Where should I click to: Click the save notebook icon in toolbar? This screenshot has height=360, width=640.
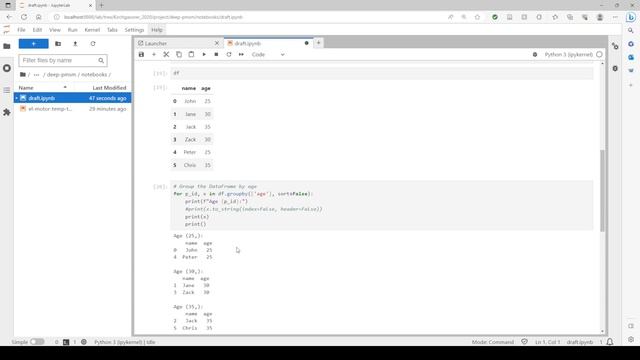[141, 54]
